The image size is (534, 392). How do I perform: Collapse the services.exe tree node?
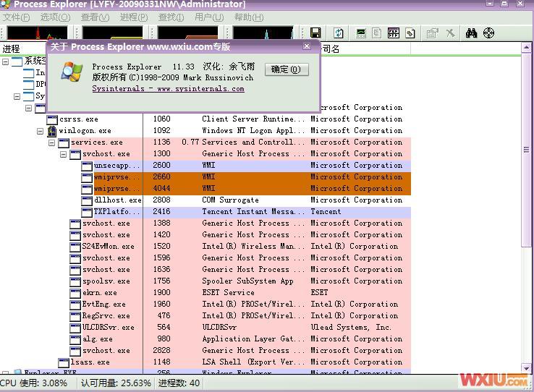point(52,142)
